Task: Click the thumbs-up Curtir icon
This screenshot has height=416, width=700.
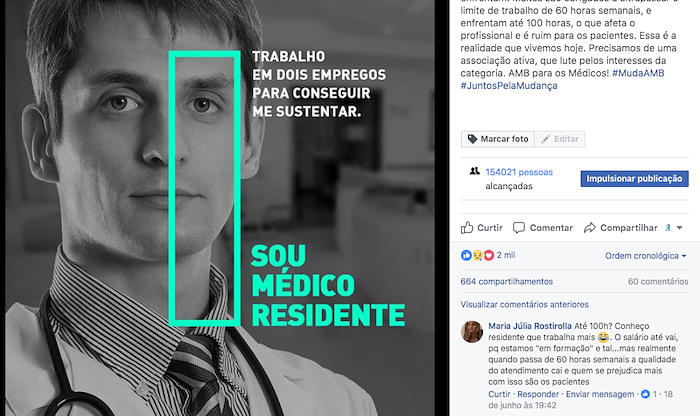Action: pyautogui.click(x=467, y=228)
